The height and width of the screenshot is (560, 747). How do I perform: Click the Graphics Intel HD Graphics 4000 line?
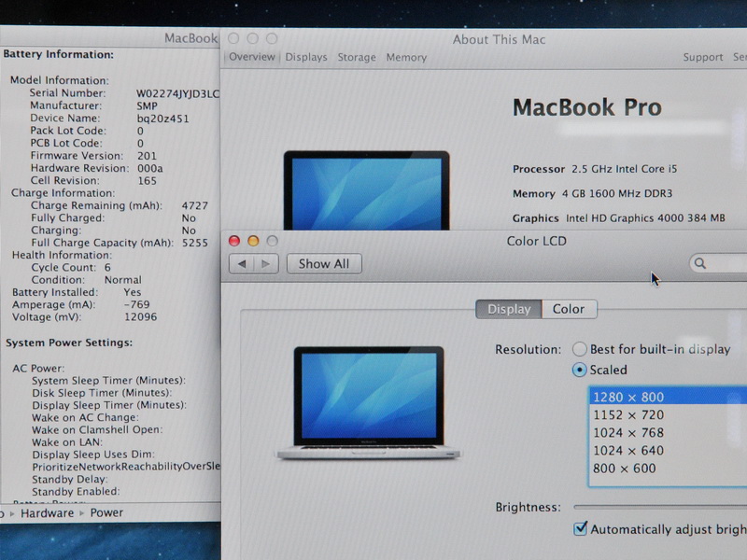(x=619, y=218)
